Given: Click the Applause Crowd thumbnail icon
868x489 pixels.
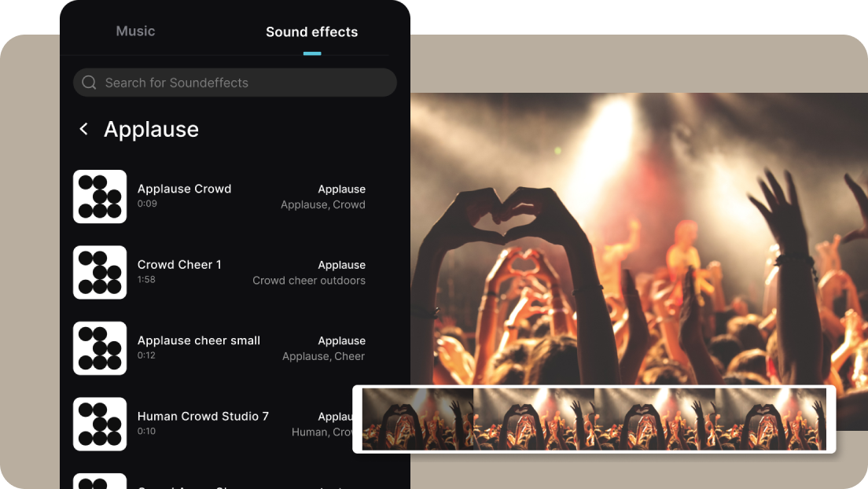Looking at the screenshot, I should coord(100,197).
